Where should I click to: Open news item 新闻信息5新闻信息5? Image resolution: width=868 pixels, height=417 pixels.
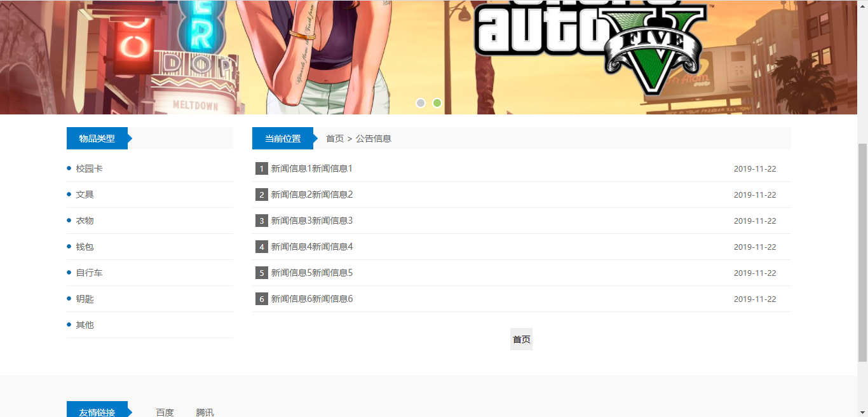(x=312, y=273)
